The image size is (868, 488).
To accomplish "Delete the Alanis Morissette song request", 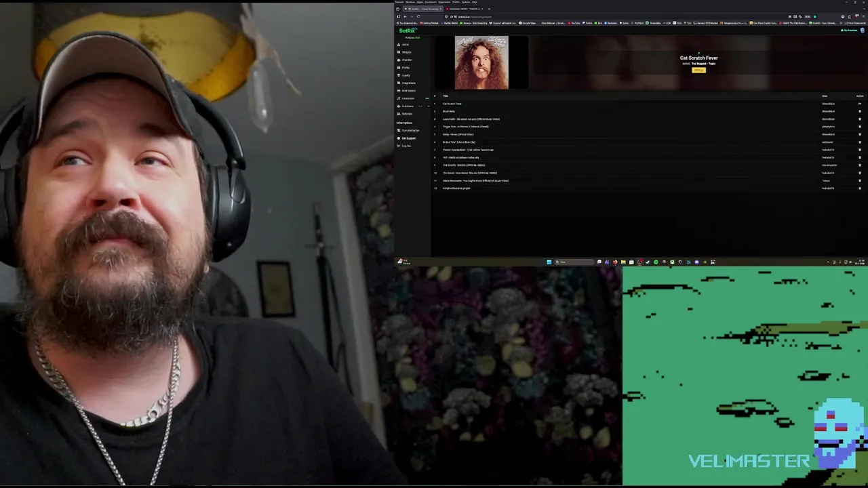I will tap(860, 181).
